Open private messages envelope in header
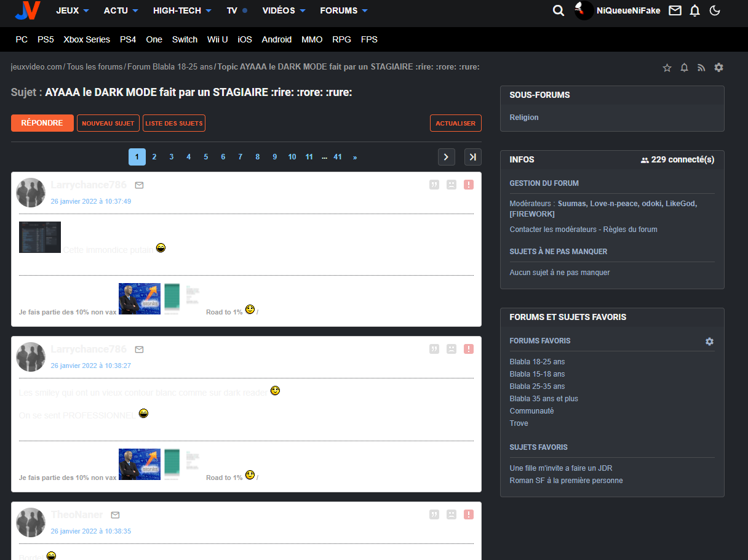This screenshot has width=748, height=560. [675, 10]
